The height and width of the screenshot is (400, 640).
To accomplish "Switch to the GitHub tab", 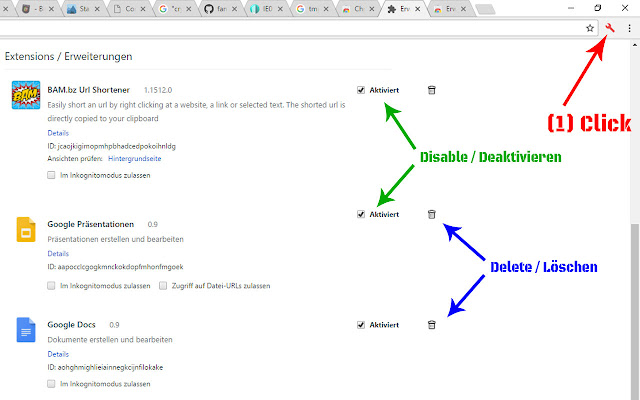I will [220, 9].
